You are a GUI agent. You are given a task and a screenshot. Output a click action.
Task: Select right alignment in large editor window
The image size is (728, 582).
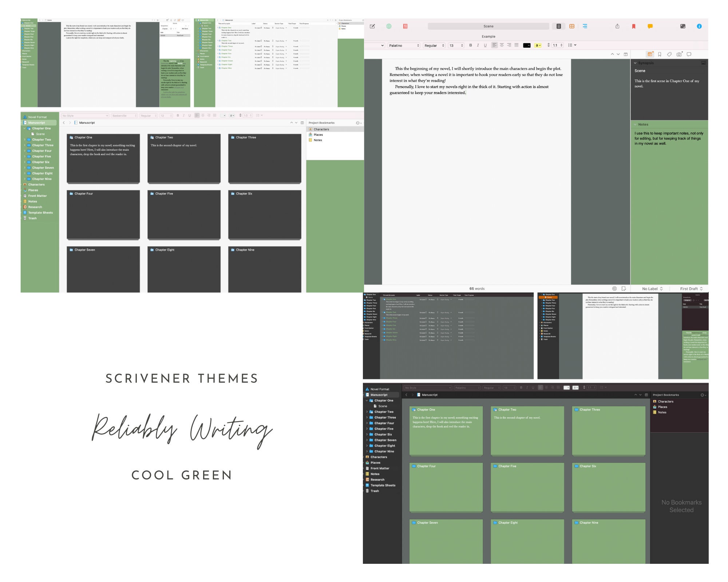pyautogui.click(x=509, y=45)
